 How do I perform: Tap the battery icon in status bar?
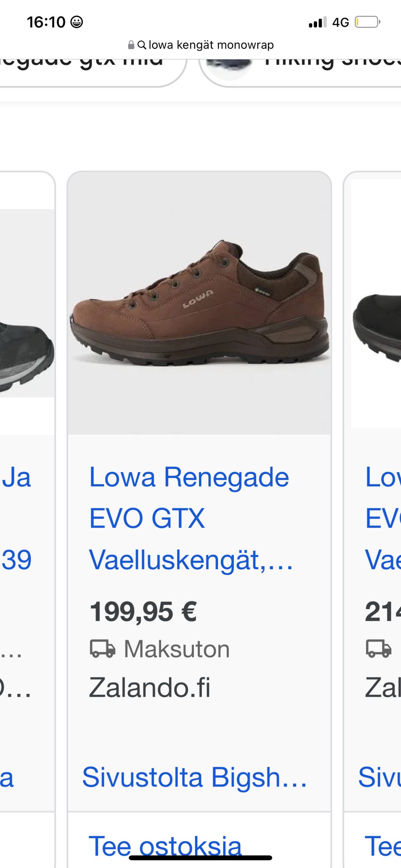(368, 22)
